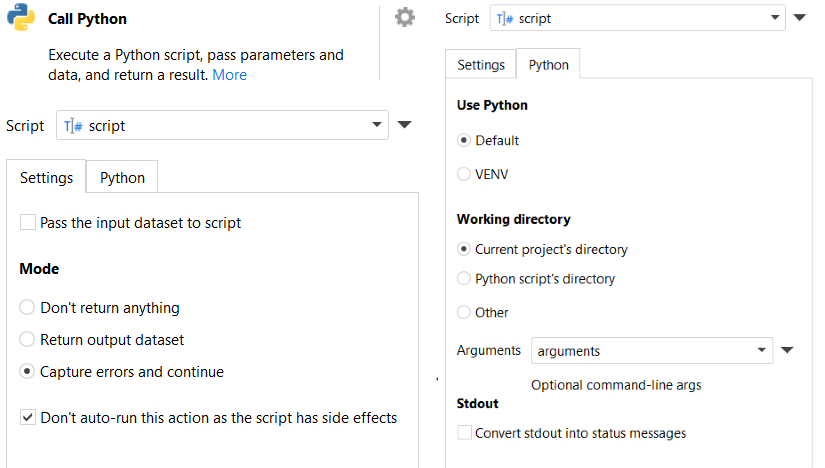Switch to right panel Python tab

pyautogui.click(x=548, y=65)
